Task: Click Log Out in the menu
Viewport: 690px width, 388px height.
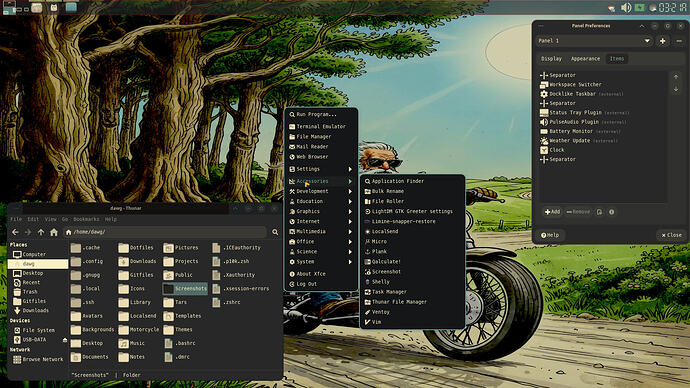Action: 321,284
